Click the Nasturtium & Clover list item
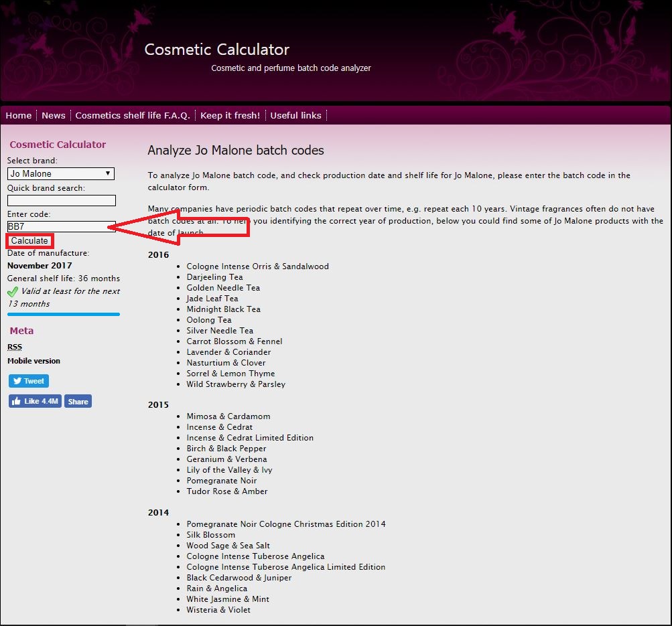The image size is (672, 626). 226,363
